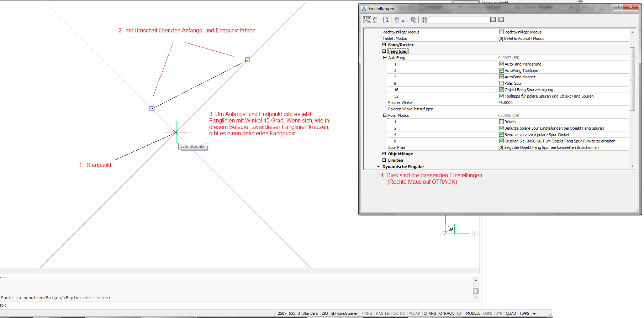Enable the Relativ checkbox
Image resolution: width=644 pixels, height=318 pixels.
[501, 122]
